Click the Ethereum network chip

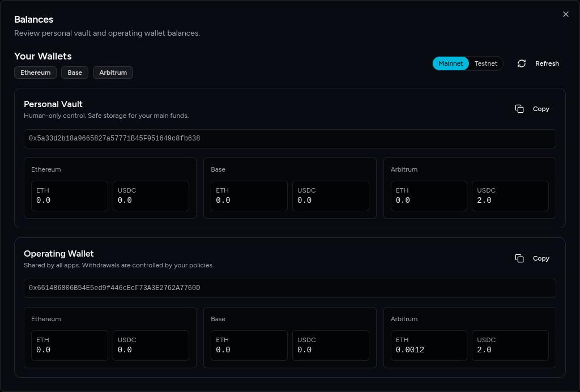[x=36, y=73]
